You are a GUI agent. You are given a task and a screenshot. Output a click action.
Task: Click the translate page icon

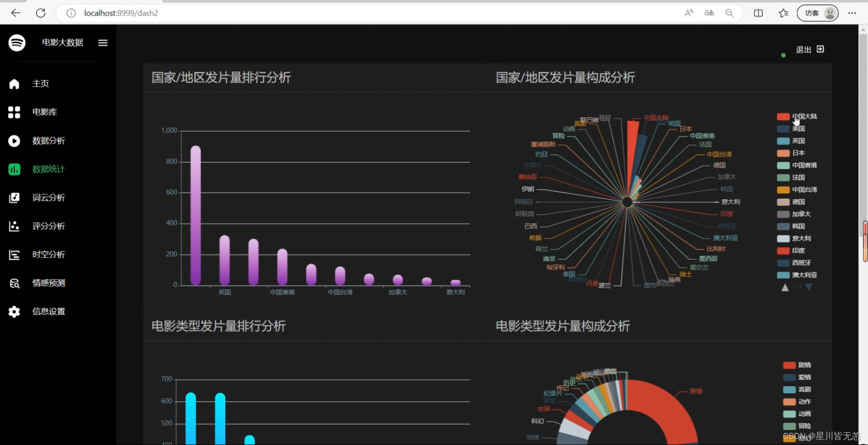(x=709, y=13)
